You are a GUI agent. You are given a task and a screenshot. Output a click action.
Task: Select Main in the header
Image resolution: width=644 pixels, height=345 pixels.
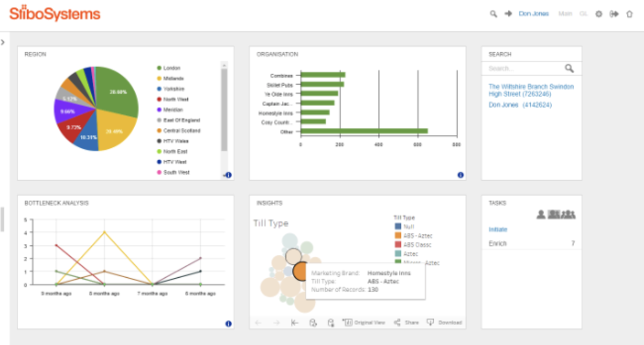(x=565, y=14)
